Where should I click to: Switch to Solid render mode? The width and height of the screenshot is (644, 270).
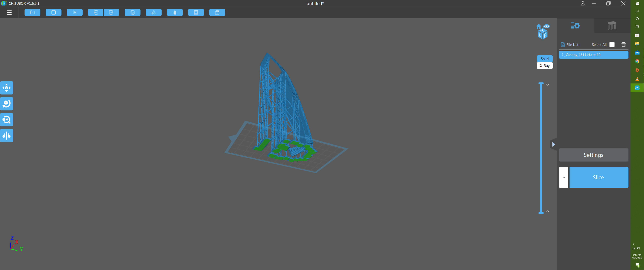(545, 59)
